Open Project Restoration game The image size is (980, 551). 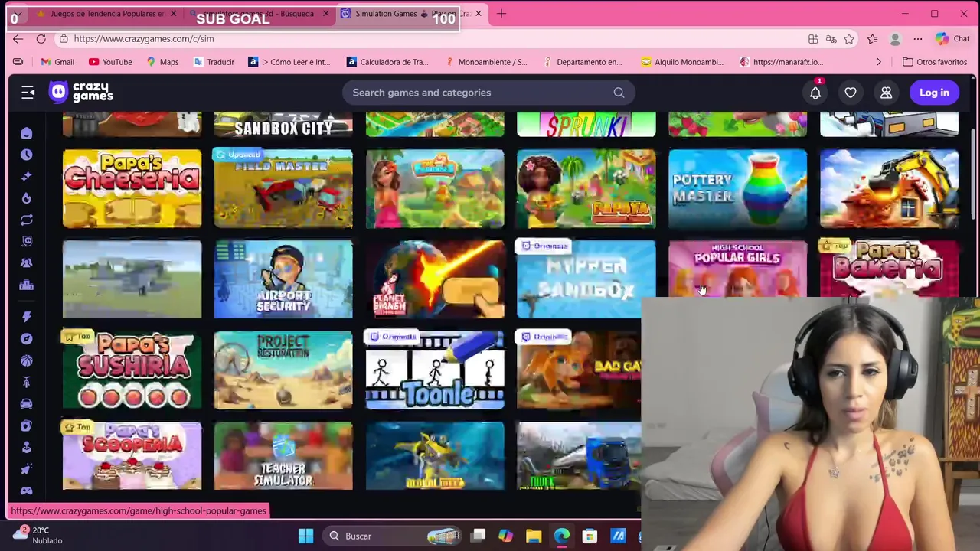(283, 370)
